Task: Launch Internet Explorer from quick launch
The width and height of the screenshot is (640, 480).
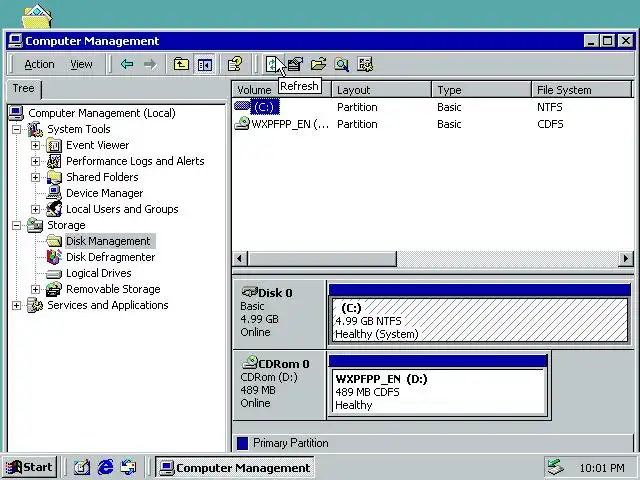Action: (x=105, y=467)
